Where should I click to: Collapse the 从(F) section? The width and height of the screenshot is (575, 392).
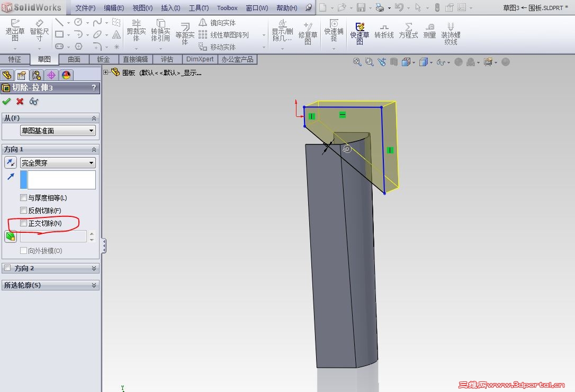(x=94, y=118)
